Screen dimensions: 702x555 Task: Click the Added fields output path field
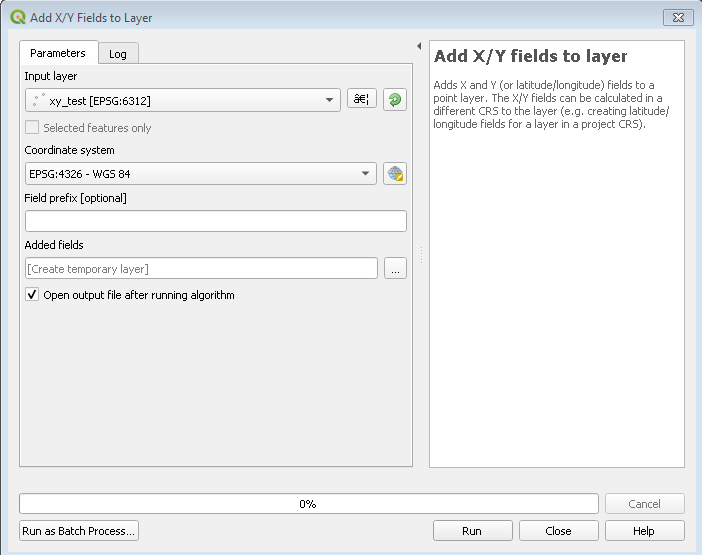point(201,268)
